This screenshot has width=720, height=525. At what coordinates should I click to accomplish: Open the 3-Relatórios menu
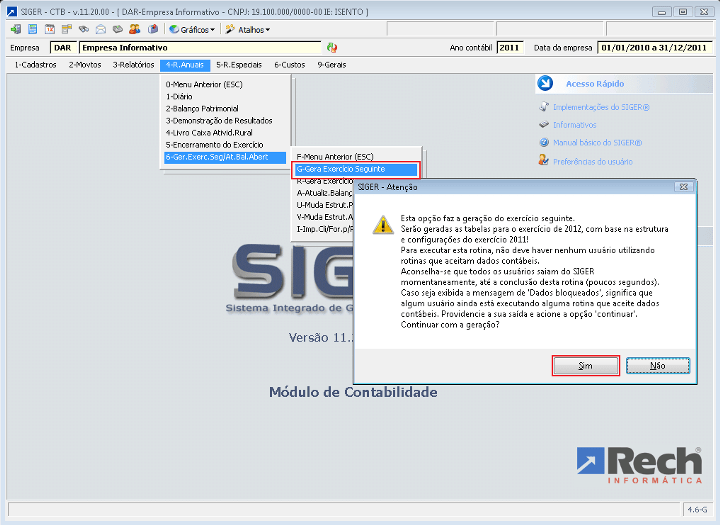(134, 65)
